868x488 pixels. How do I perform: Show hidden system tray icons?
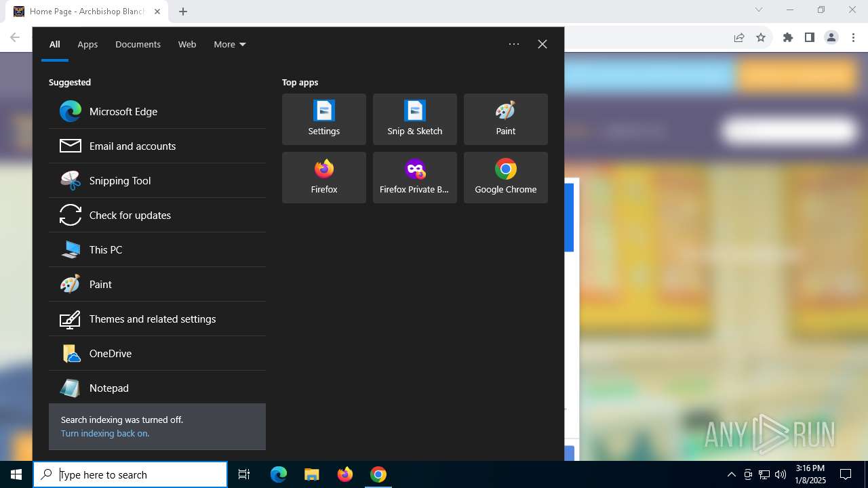[731, 474]
